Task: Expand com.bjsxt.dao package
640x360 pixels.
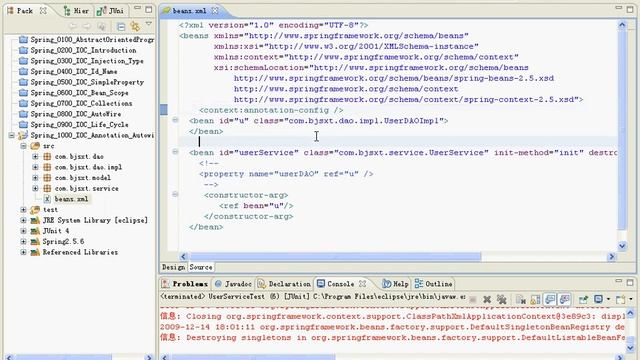Action: pos(35,156)
